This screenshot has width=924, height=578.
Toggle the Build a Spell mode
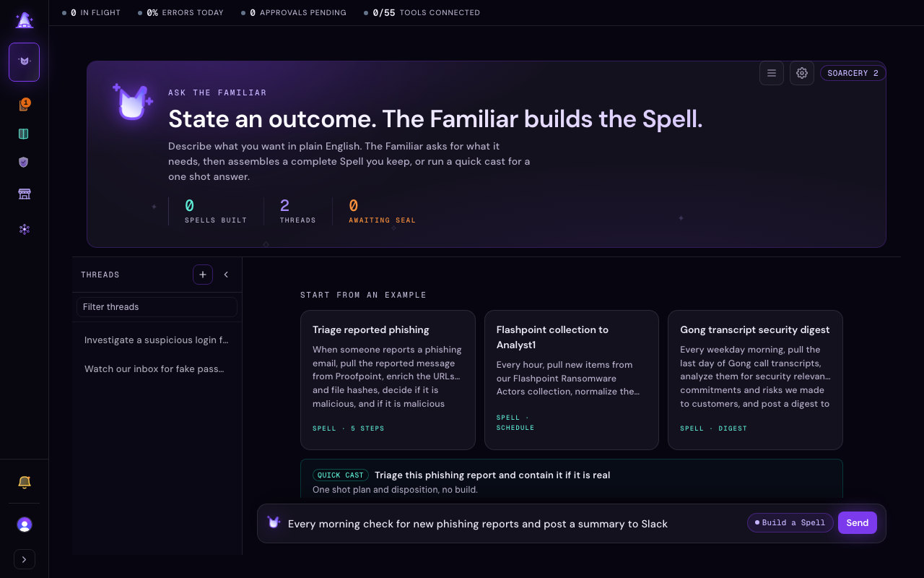click(790, 523)
